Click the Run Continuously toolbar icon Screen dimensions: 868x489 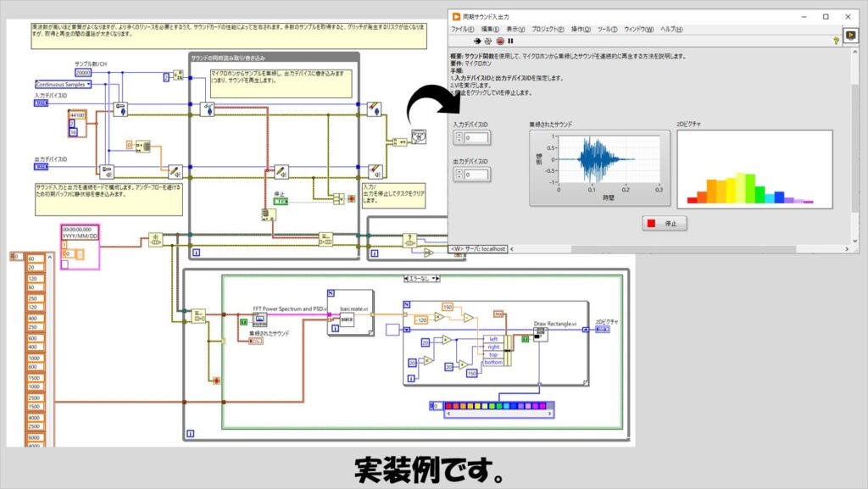tap(488, 40)
